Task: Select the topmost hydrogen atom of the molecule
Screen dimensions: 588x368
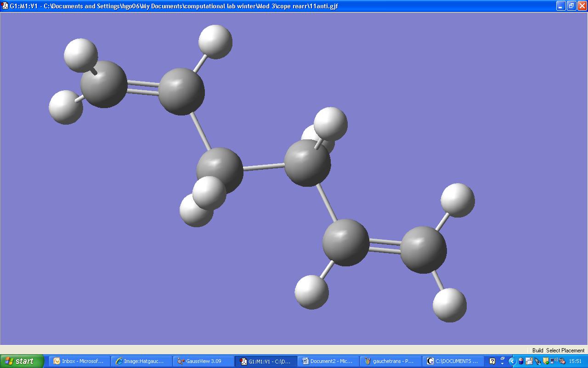Action: tap(215, 42)
